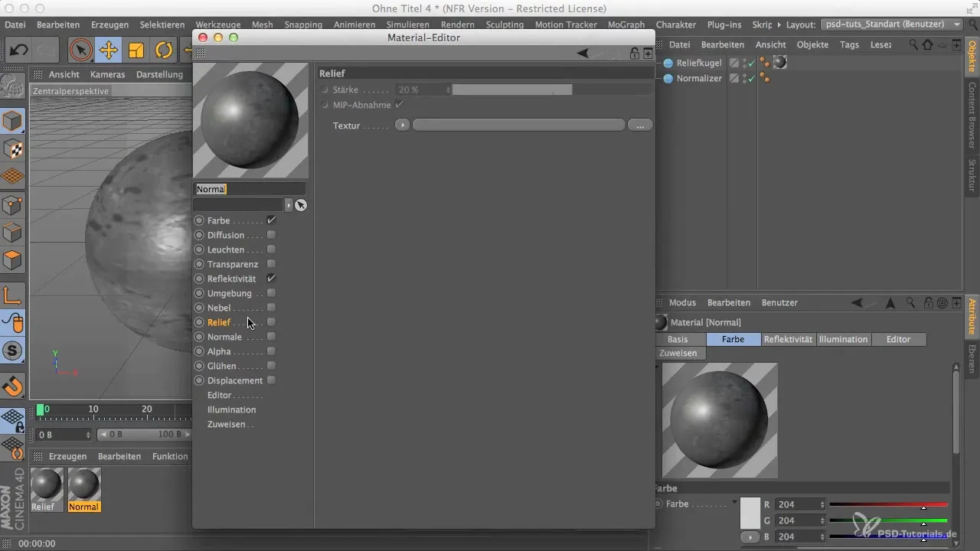Screen dimensions: 980x551
Task: Switch to Edges mode
Action: pos(13,232)
